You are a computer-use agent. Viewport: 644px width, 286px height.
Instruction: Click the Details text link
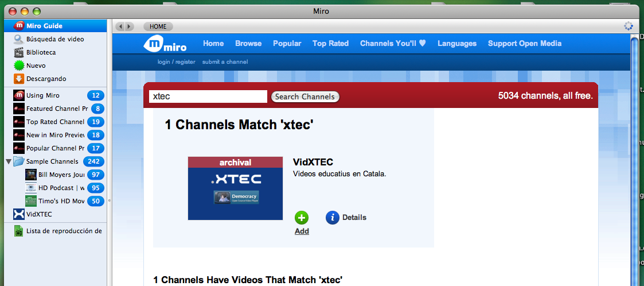click(x=354, y=217)
